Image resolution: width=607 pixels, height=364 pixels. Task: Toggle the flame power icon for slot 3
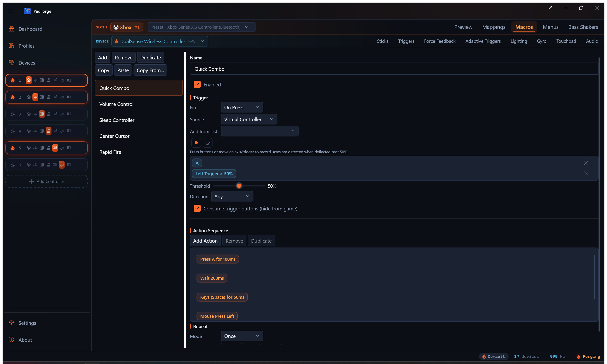[13, 114]
